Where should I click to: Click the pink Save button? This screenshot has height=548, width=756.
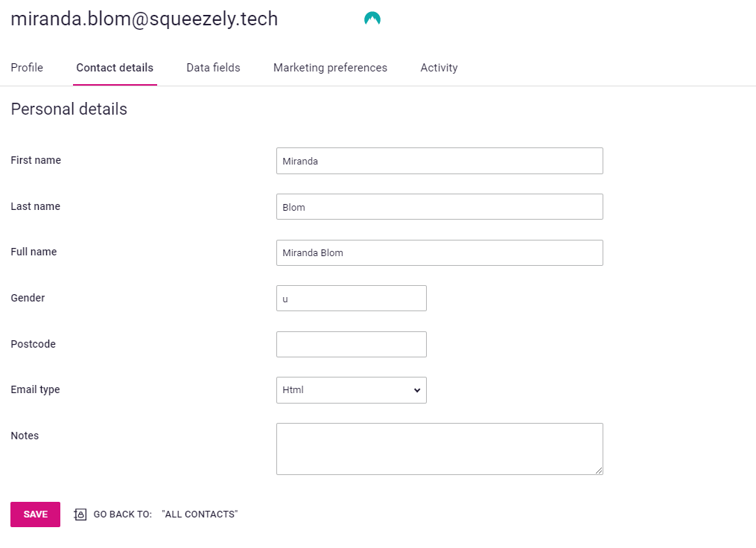click(x=35, y=514)
